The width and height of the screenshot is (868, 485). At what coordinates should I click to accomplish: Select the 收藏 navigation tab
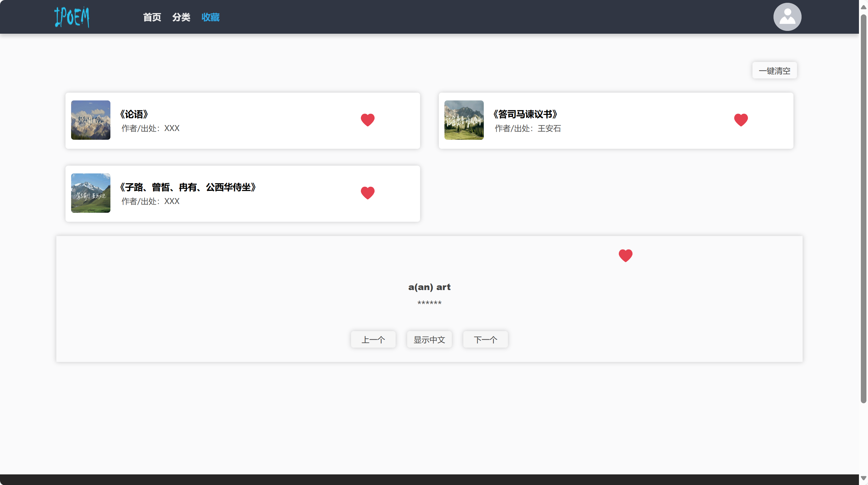[x=210, y=17]
